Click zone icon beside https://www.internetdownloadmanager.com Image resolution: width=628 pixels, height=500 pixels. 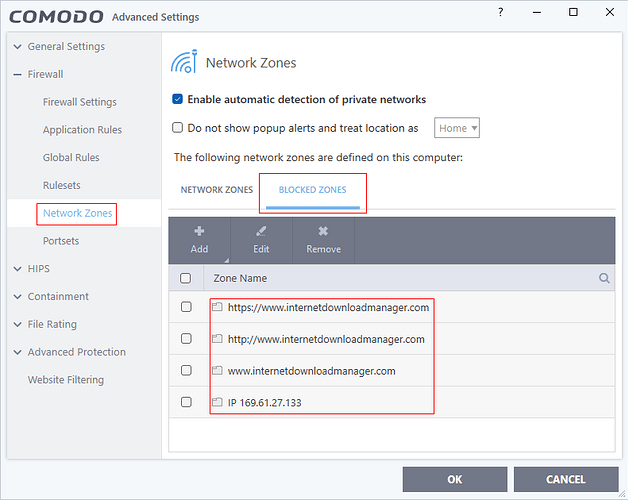point(217,307)
